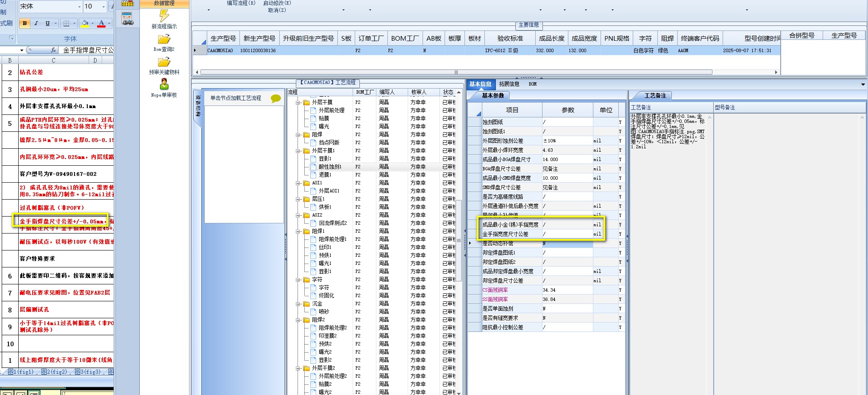Click 编写流程(R) toolbar button

coord(241,3)
